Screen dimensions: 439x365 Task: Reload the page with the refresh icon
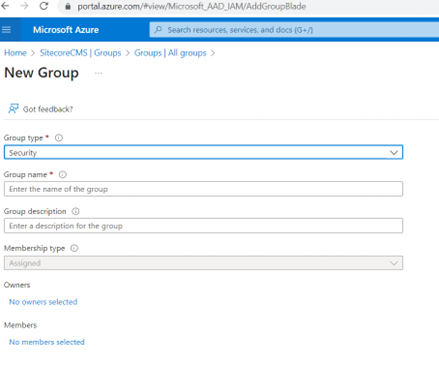pos(44,6)
